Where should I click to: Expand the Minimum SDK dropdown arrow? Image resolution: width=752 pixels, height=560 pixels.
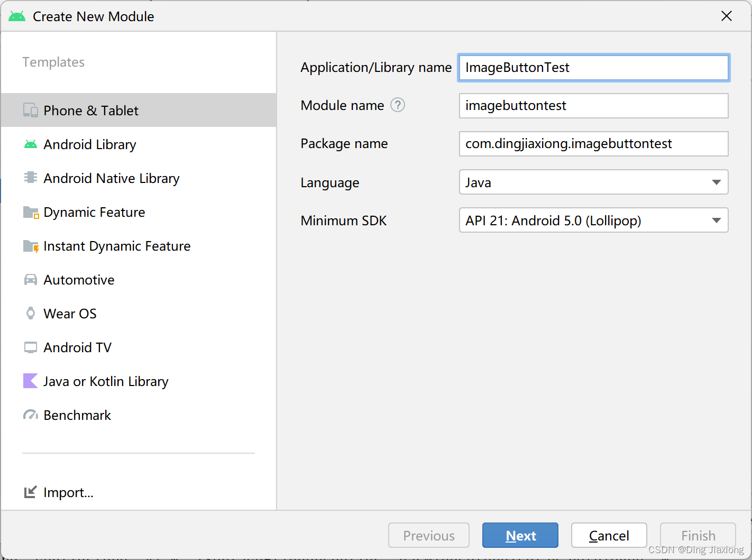tap(716, 221)
